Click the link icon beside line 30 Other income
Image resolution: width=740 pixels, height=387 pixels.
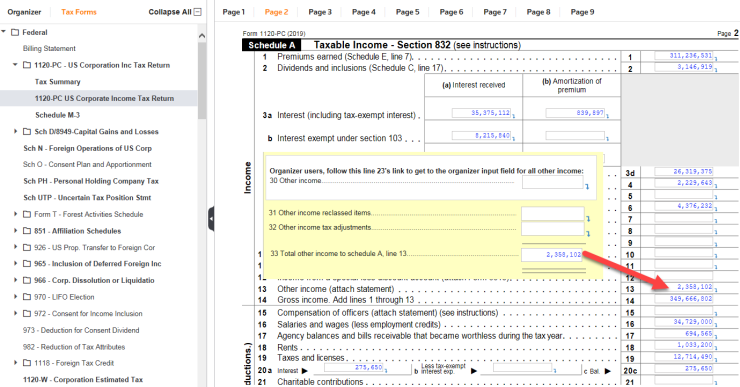(x=587, y=187)
